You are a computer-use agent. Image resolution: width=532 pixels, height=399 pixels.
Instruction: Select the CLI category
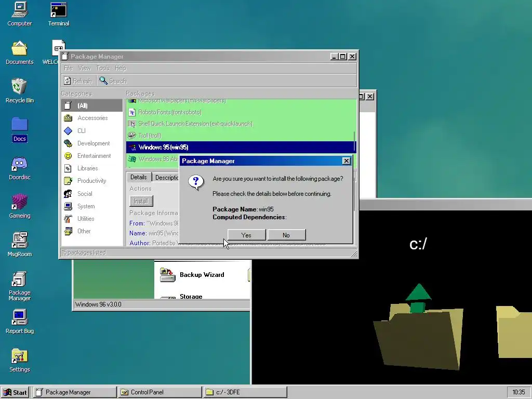point(91,130)
